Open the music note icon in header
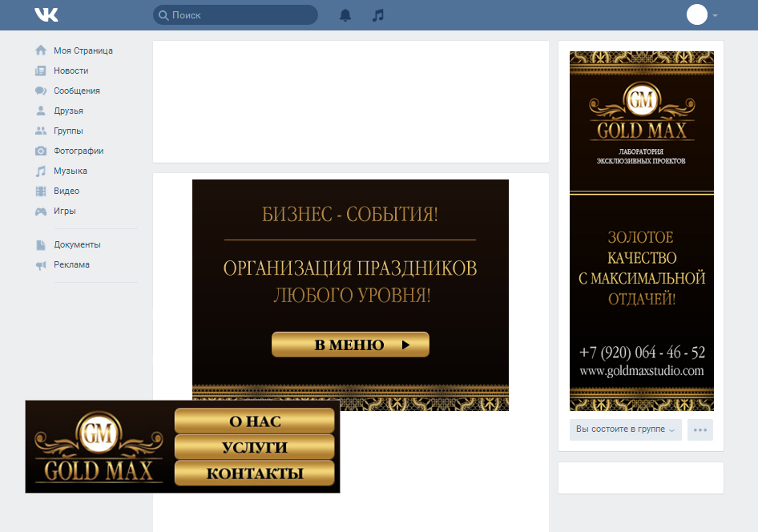Viewport: 758px width, 532px height. 378,15
